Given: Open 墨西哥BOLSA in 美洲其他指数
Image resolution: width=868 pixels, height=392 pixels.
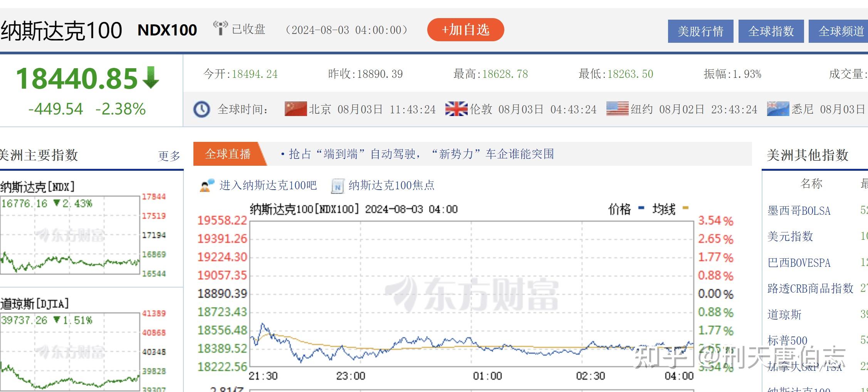Looking at the screenshot, I should pos(799,211).
